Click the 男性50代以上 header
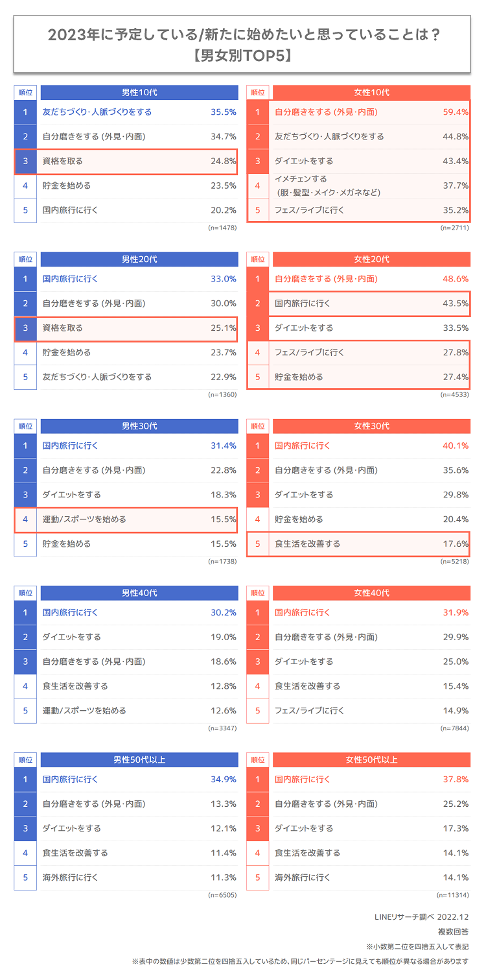Screen dimensions: 486x980 pos(139,759)
